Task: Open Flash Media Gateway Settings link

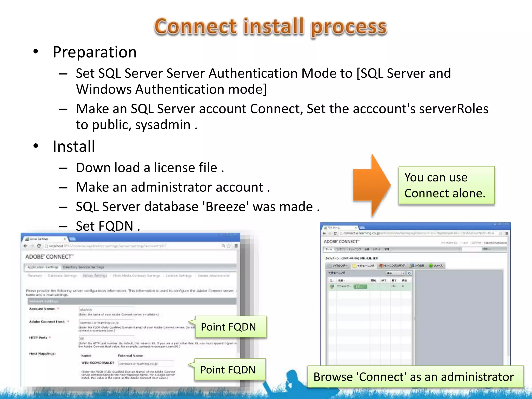Action: pyautogui.click(x=136, y=276)
